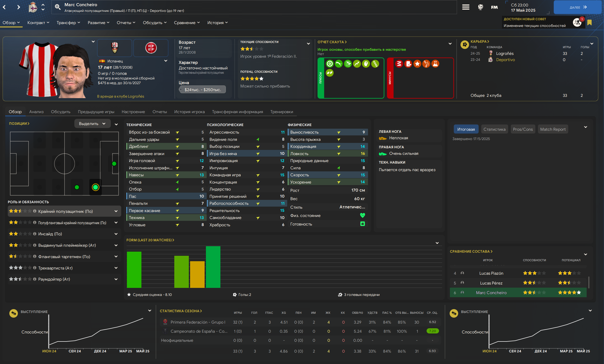Click the yellow bookmark icon
The image size is (604, 364).
click(x=589, y=23)
